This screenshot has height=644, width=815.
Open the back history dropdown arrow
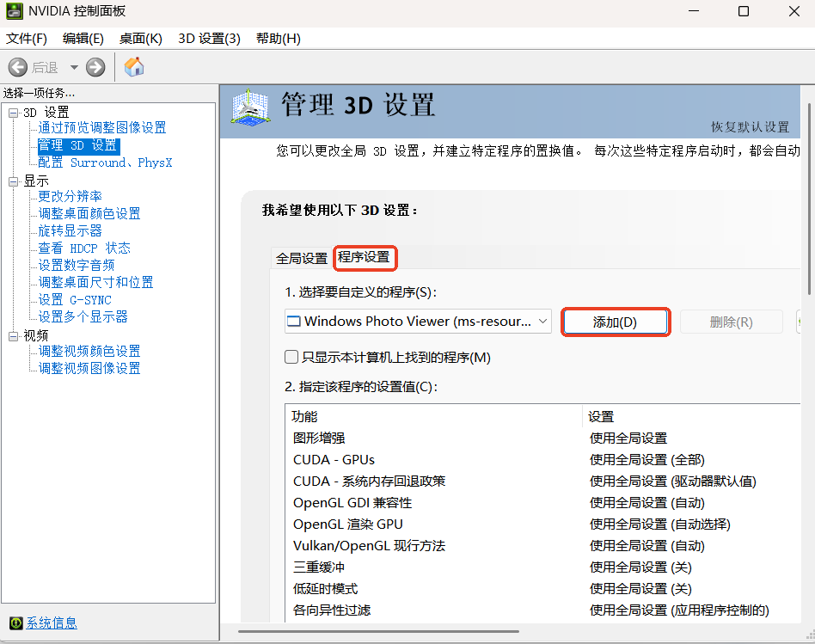tap(74, 67)
